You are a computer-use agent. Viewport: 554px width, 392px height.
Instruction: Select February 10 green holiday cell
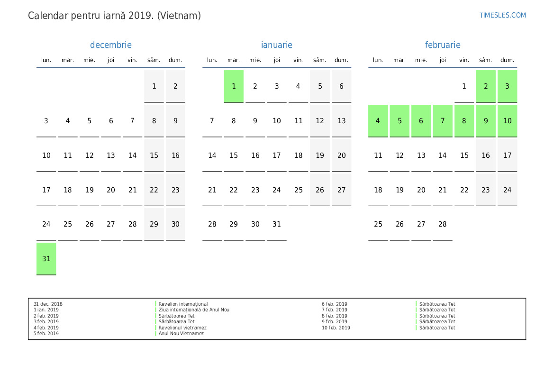tap(508, 121)
